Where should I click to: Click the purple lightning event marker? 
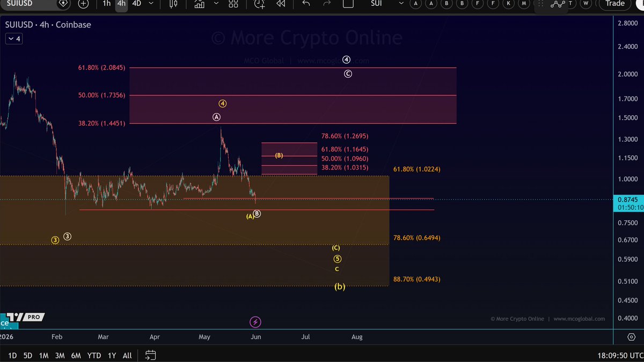(x=255, y=322)
